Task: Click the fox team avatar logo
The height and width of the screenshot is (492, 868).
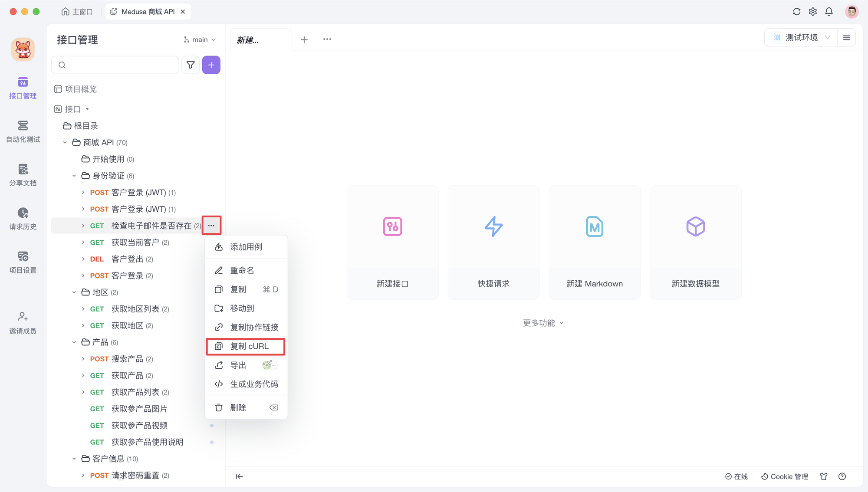Action: (x=23, y=49)
